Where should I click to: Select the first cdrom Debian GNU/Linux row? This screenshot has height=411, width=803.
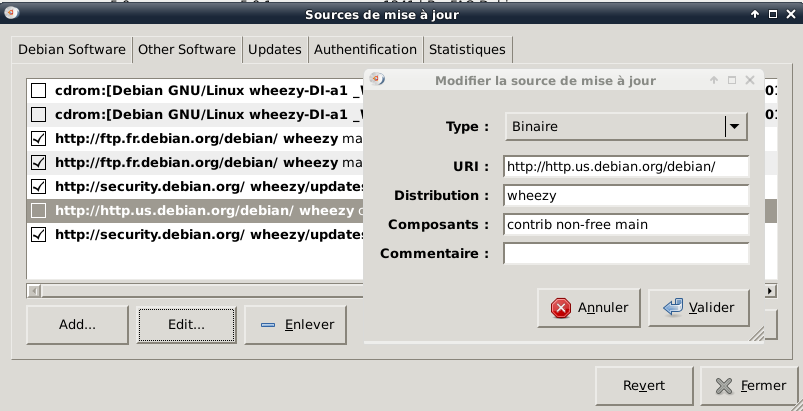coord(209,91)
